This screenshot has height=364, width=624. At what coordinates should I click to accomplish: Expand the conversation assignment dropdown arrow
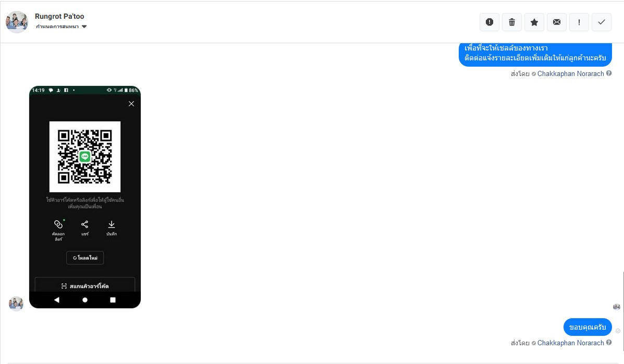pos(84,27)
